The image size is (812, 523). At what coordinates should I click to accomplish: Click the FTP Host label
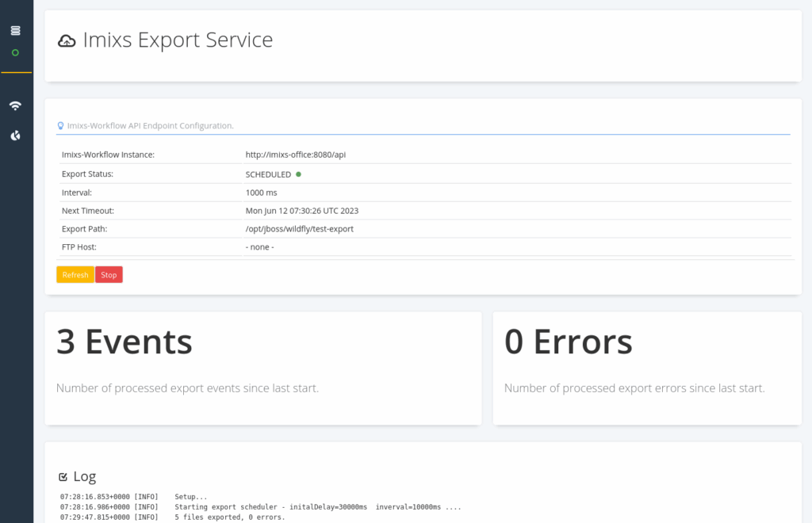79,246
